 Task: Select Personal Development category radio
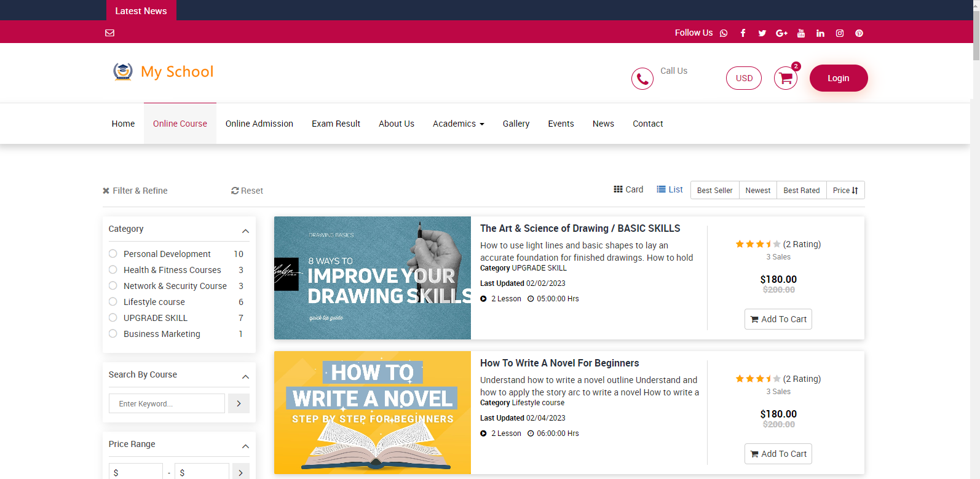point(113,254)
